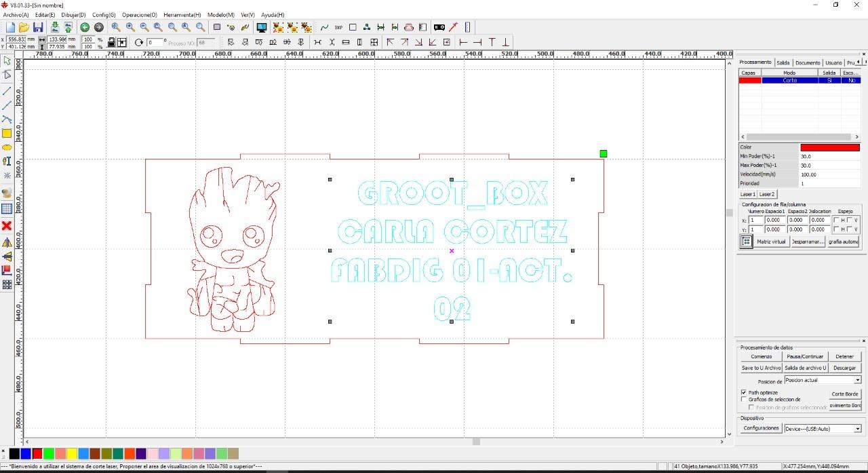Choose the Node edit tool
Screen dimensions: 868x473
(7, 75)
